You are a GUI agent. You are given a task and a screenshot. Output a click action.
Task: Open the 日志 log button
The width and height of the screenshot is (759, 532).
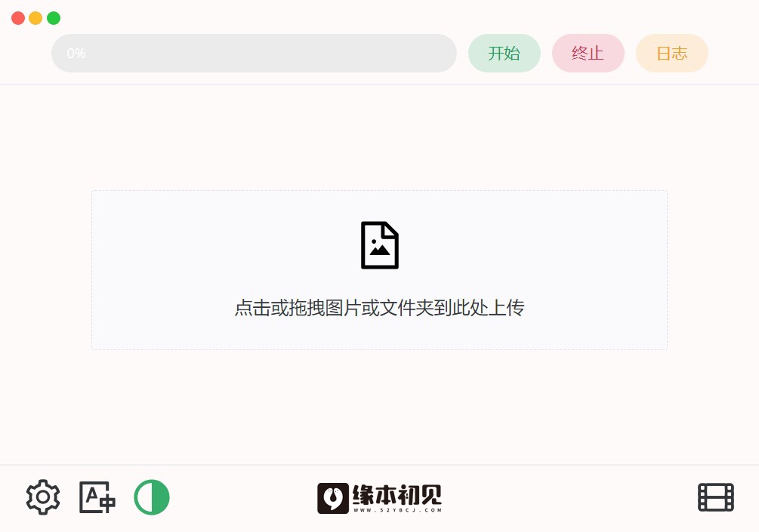pos(672,53)
